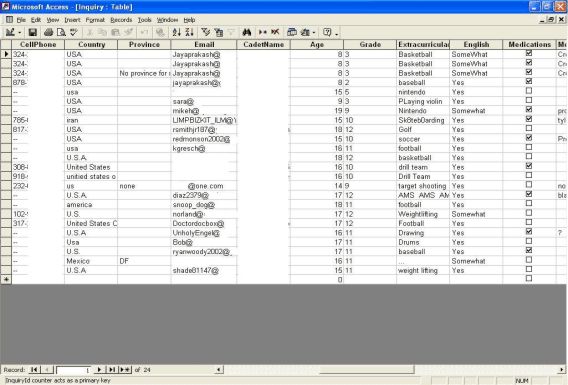Run the Spelling check toolbar icon

click(x=74, y=33)
